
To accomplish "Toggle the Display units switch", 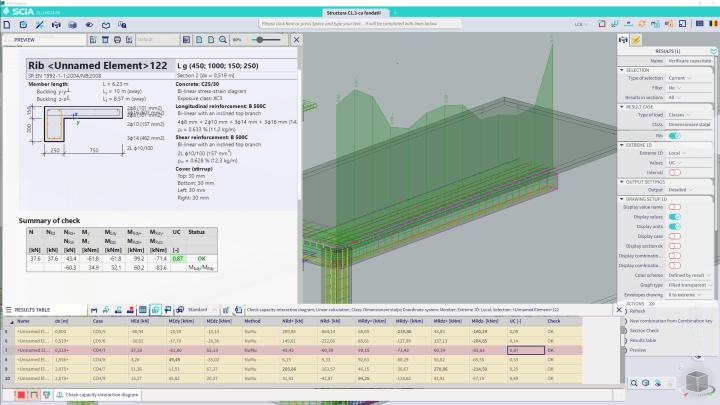I will coord(674,226).
